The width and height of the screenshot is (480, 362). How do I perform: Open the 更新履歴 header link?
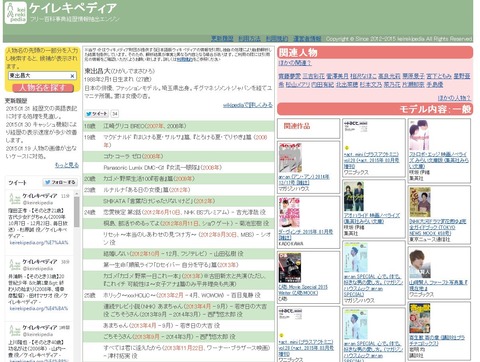click(222, 39)
